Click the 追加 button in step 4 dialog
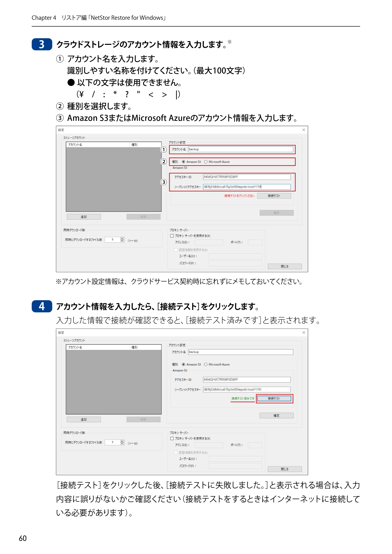The image size is (392, 554). (x=84, y=419)
